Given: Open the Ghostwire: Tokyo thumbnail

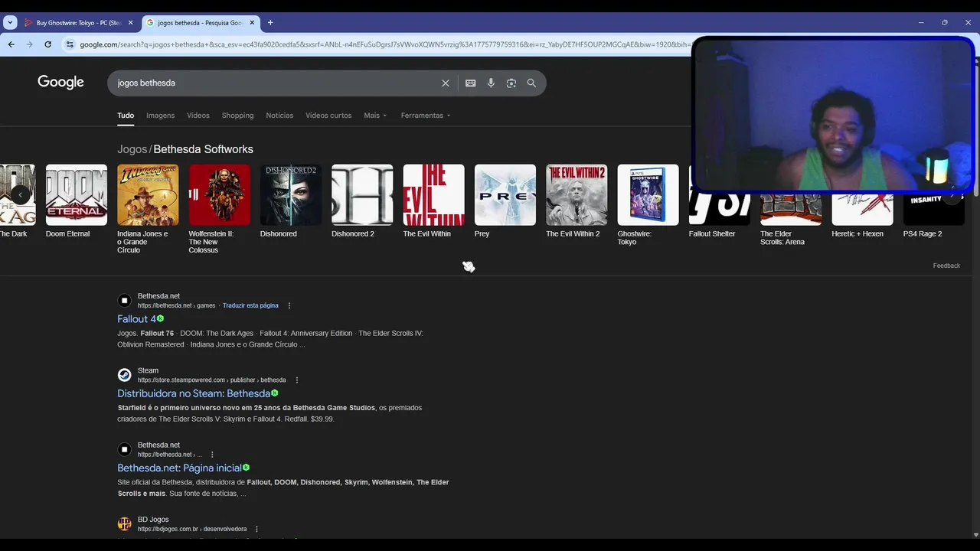Looking at the screenshot, I should (648, 195).
